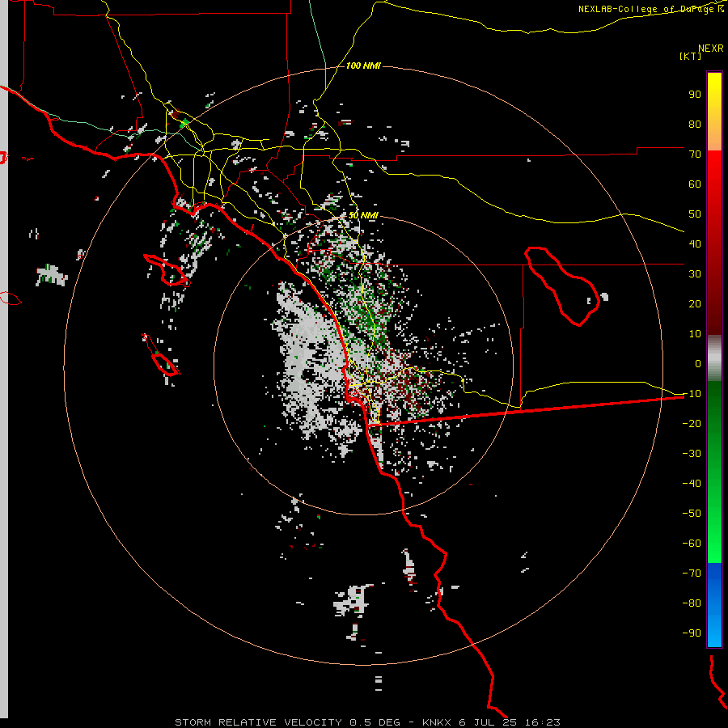Screen dimensions: 728x728
Task: Click the 100 NMI range ring label
Action: click(x=363, y=66)
